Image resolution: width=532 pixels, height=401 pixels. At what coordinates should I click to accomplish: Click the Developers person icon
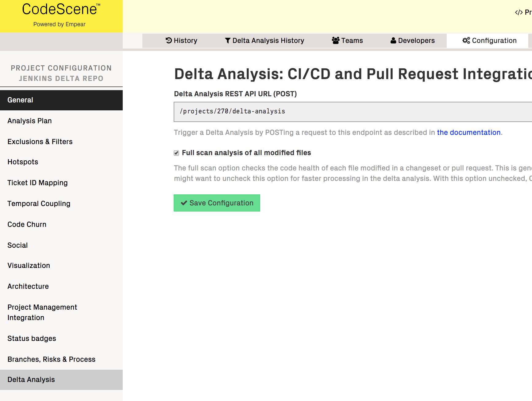393,40
